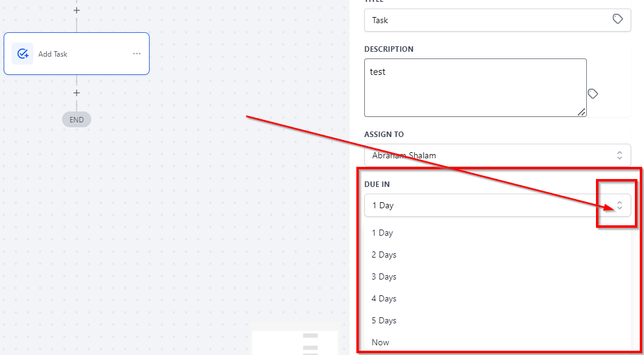Click the Due In field showing 1 Day
This screenshot has width=644, height=355.
(x=486, y=205)
